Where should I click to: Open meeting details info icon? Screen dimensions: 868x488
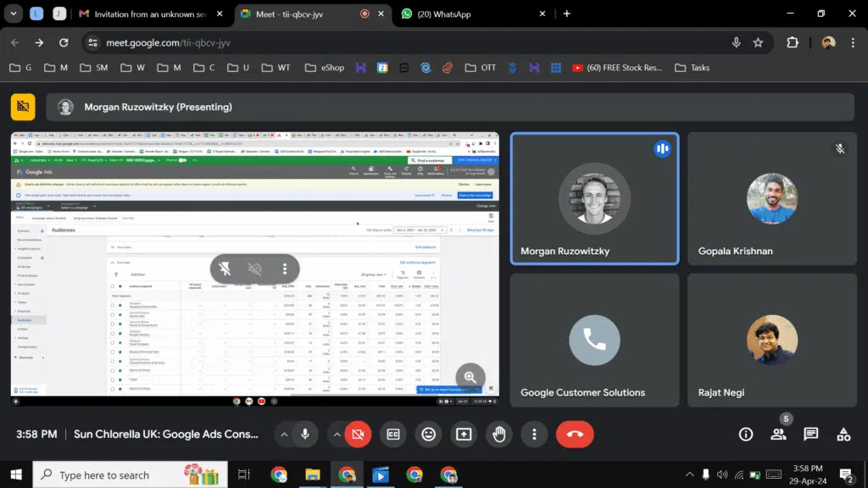click(745, 434)
